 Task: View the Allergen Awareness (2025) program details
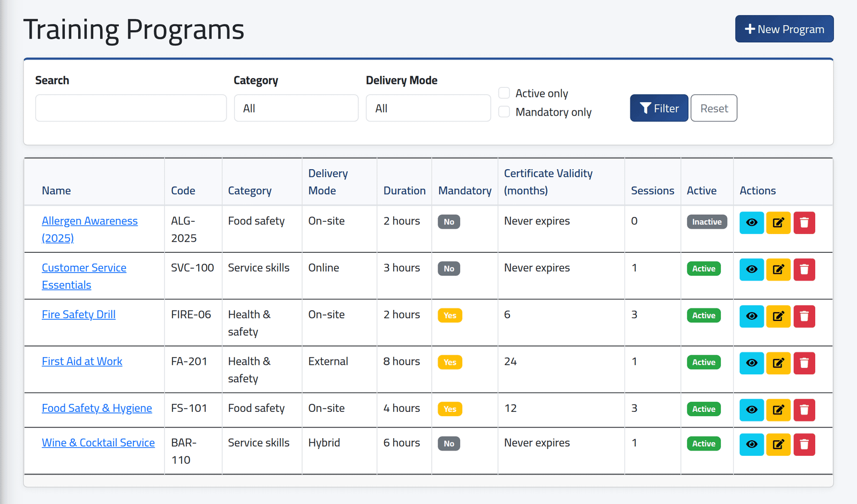tap(751, 223)
